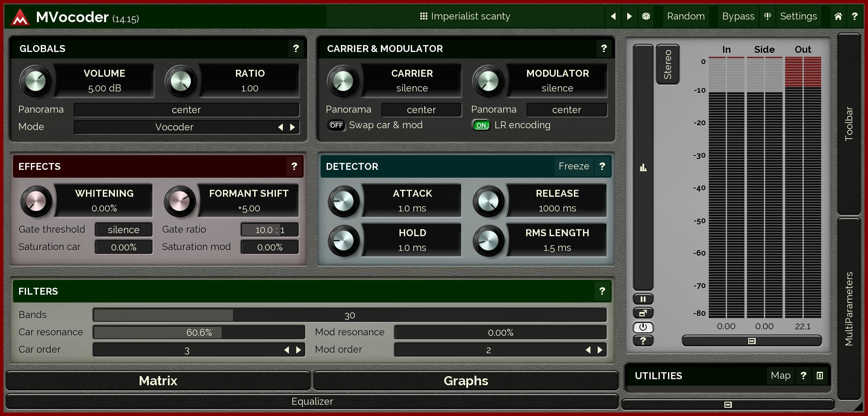This screenshot has width=868, height=416.
Task: Open the Graphs tab
Action: (465, 380)
